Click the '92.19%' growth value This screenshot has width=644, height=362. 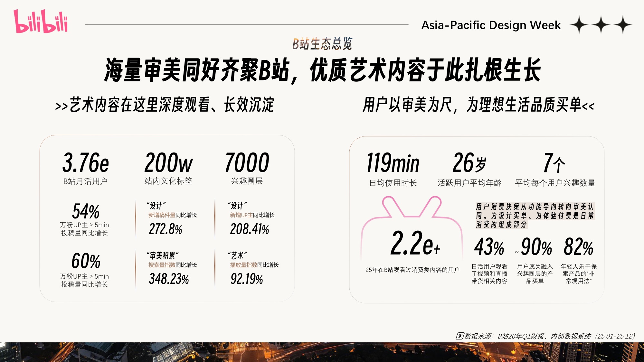point(247,279)
